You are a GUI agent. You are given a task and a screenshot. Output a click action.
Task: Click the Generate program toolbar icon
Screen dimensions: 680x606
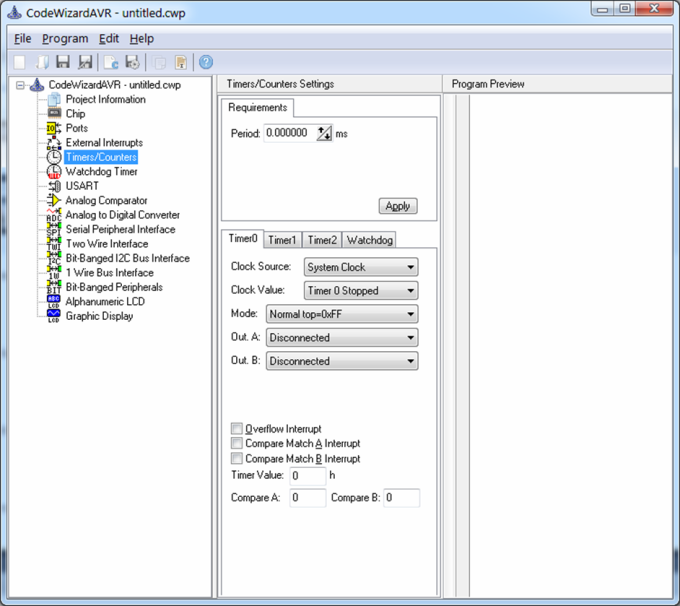click(132, 62)
